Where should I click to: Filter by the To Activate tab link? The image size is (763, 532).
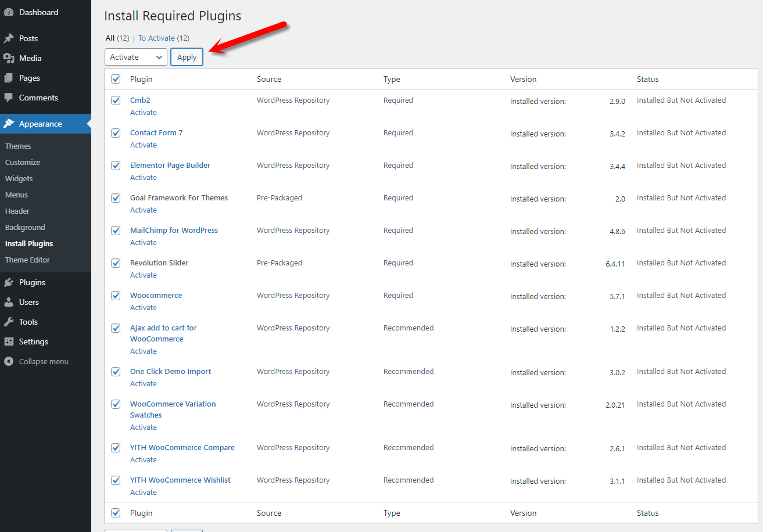coord(164,38)
